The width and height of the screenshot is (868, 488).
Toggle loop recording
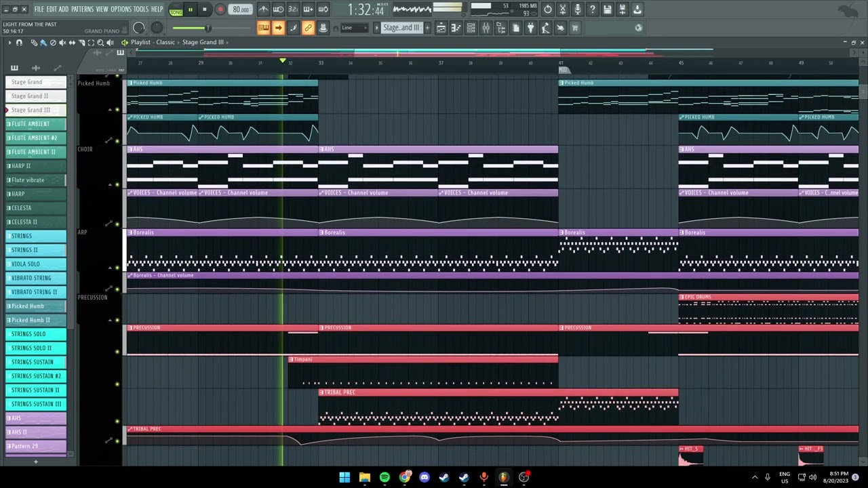coord(323,9)
